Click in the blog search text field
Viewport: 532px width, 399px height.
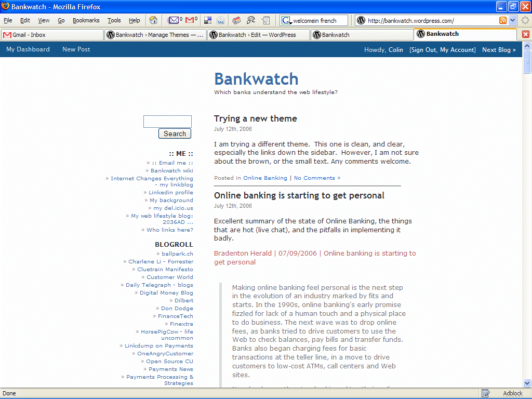[167, 122]
